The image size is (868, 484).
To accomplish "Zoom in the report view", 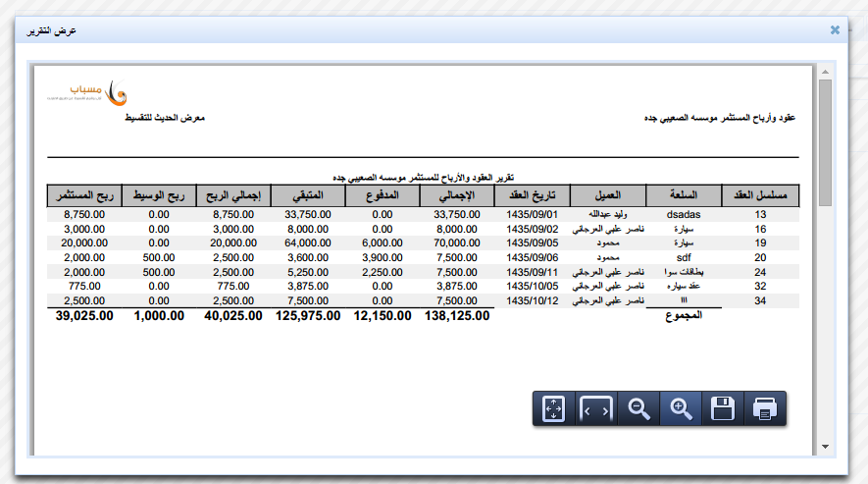I will tap(681, 409).
